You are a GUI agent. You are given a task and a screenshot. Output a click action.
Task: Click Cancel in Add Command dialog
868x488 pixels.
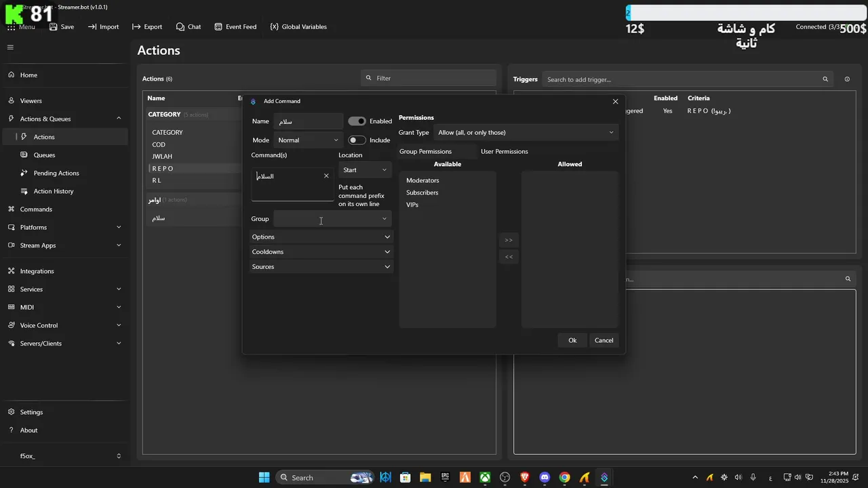point(604,340)
